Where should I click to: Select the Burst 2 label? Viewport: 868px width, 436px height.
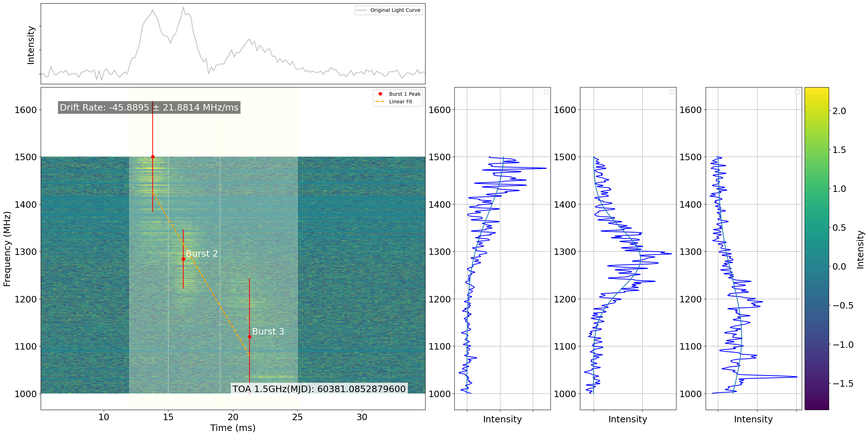pyautogui.click(x=202, y=254)
